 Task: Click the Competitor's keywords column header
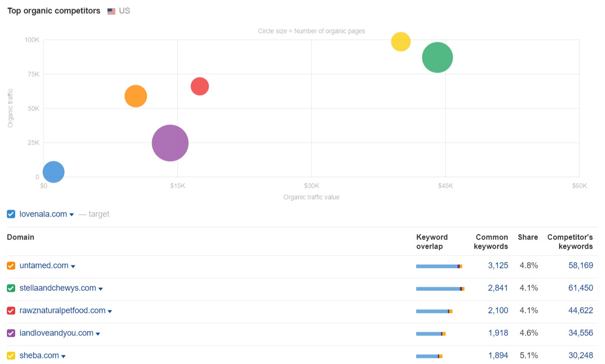[x=570, y=241]
